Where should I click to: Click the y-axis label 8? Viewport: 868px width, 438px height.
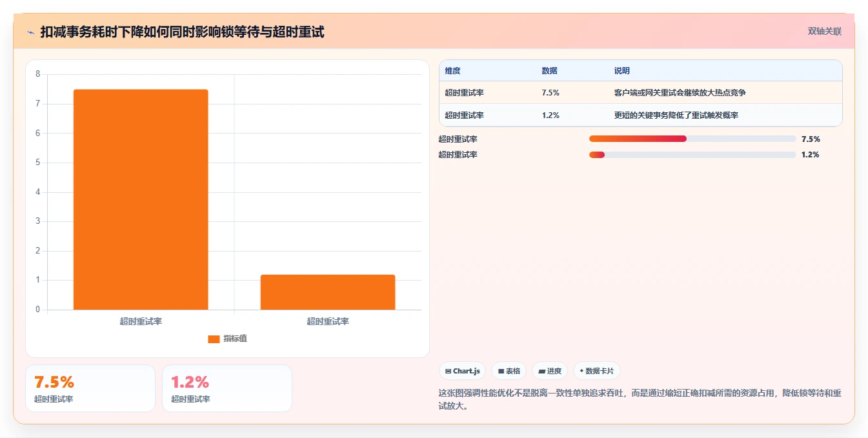point(37,74)
